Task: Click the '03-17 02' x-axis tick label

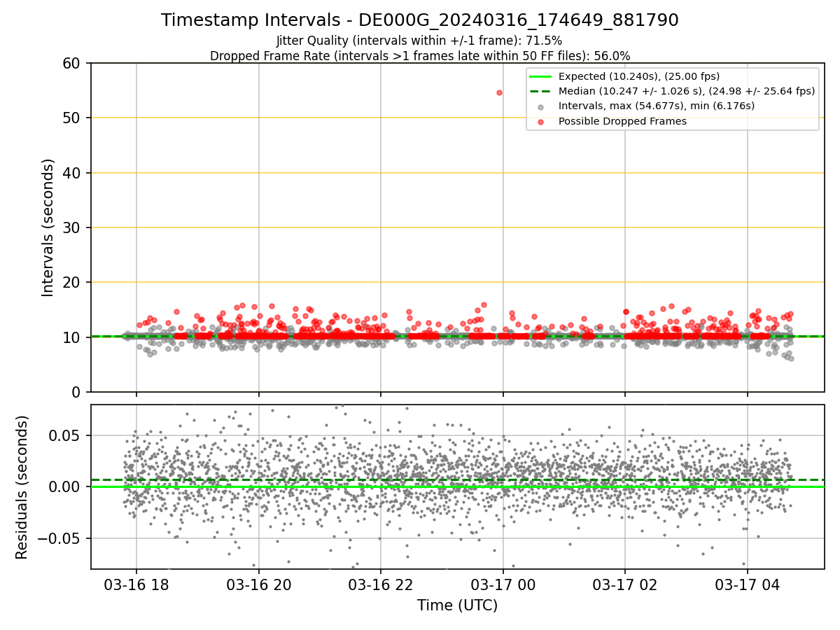Action: pyautogui.click(x=625, y=584)
